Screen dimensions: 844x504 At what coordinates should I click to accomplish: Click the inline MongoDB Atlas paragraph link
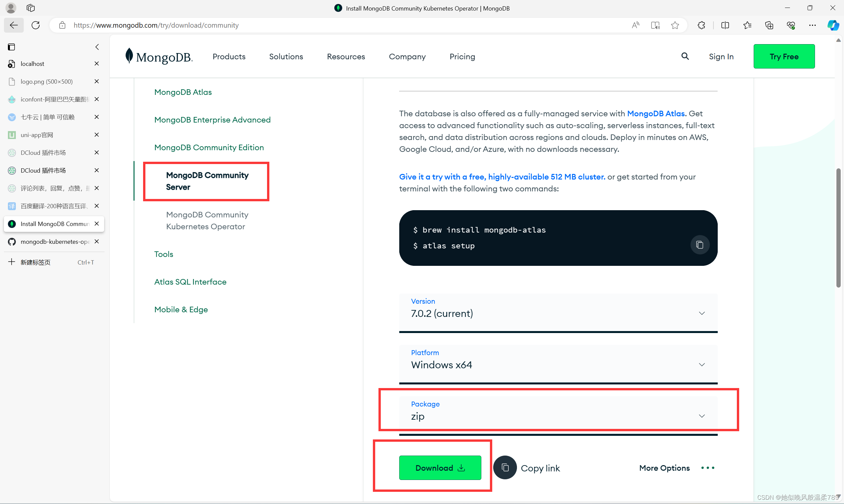[x=657, y=113]
